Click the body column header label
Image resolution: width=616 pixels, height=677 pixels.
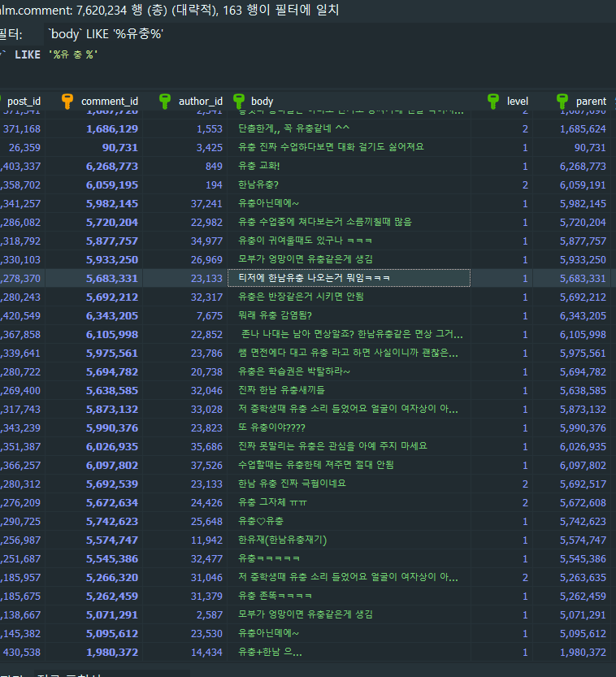[262, 102]
